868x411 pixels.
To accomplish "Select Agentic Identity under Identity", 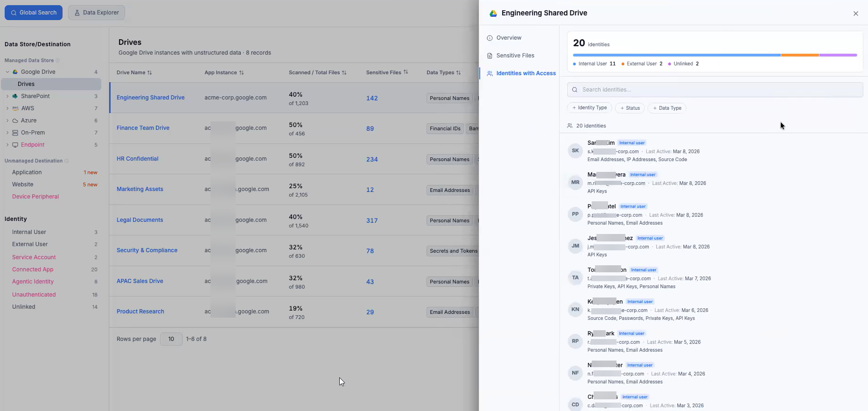I will click(x=33, y=282).
